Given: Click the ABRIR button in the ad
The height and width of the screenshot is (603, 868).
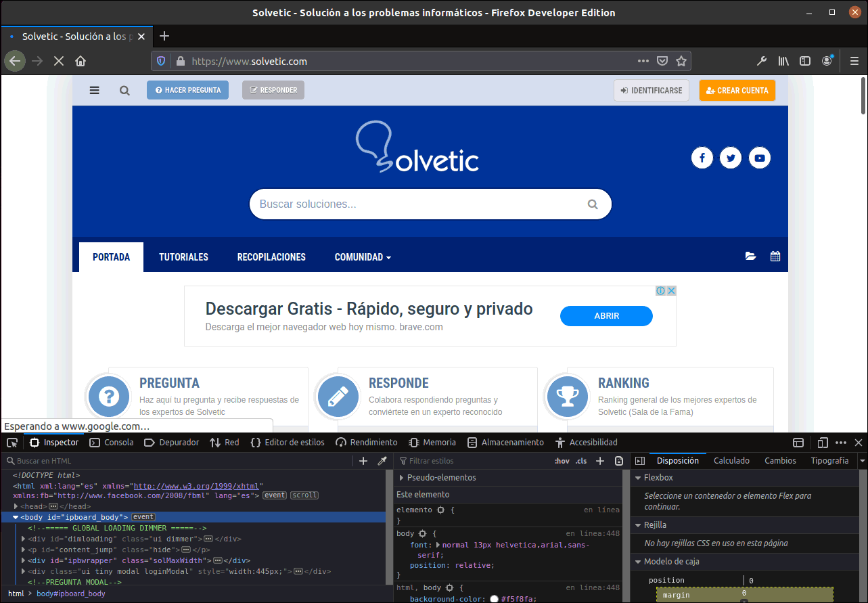Looking at the screenshot, I should pos(606,316).
